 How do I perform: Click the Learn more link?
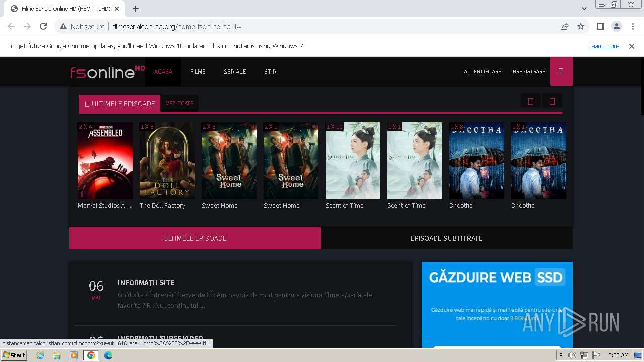(x=604, y=46)
